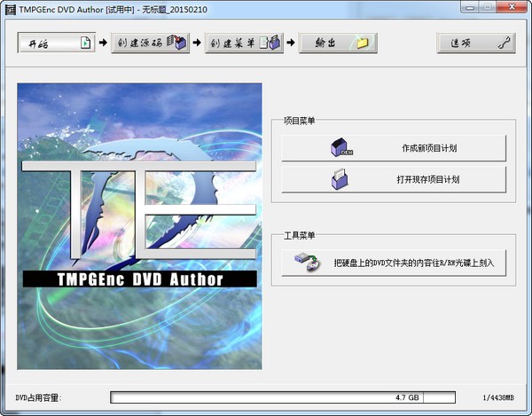Click the 1/4438MB capacity readout
532x416 pixels.
pos(498,397)
